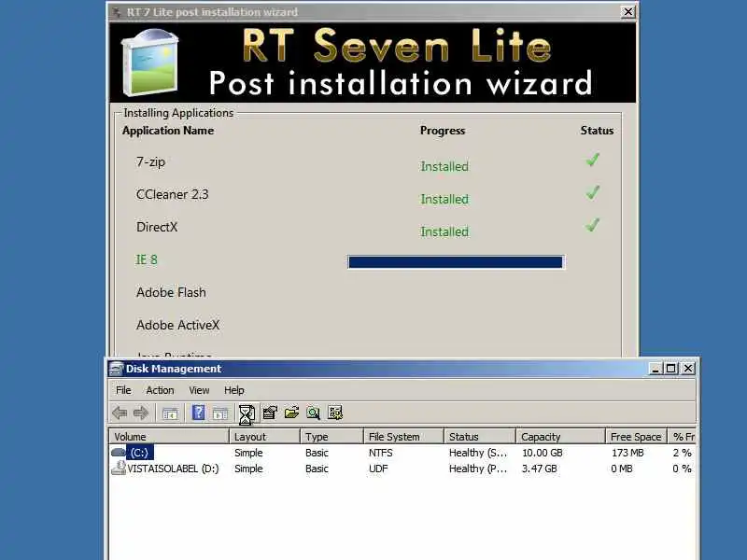
Task: Click Installed text next to 7-zip
Action: click(444, 166)
